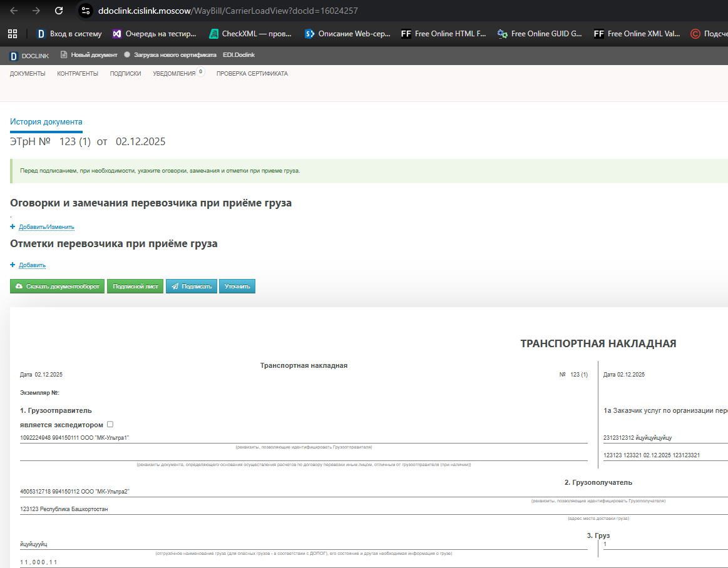
Task: Click plus icon beside Добавить/Изменить
Action: pyautogui.click(x=13, y=226)
